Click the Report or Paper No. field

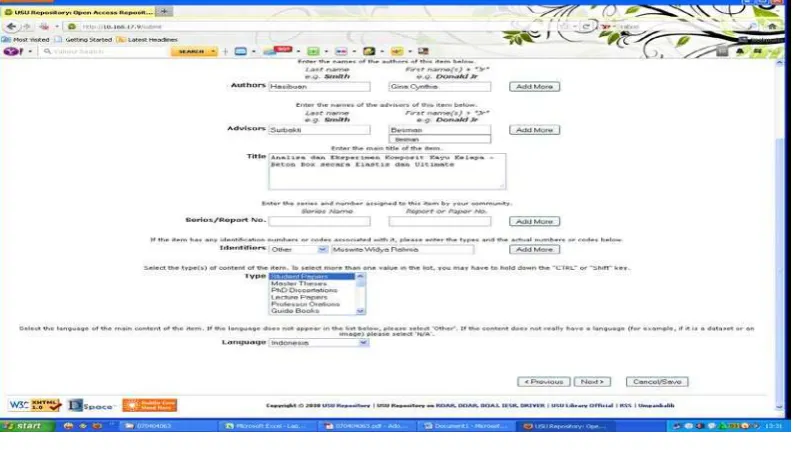(x=439, y=221)
